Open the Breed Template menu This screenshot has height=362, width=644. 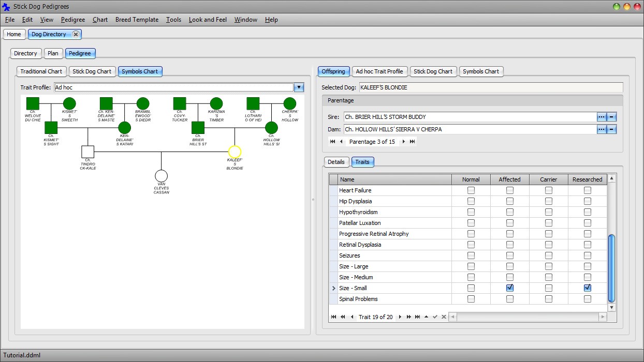pos(137,20)
